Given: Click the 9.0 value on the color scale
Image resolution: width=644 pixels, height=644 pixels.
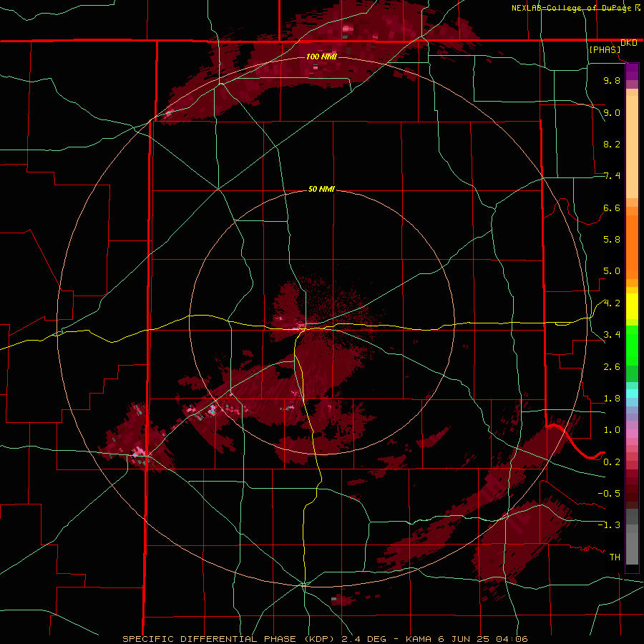Looking at the screenshot, I should coord(612,113).
